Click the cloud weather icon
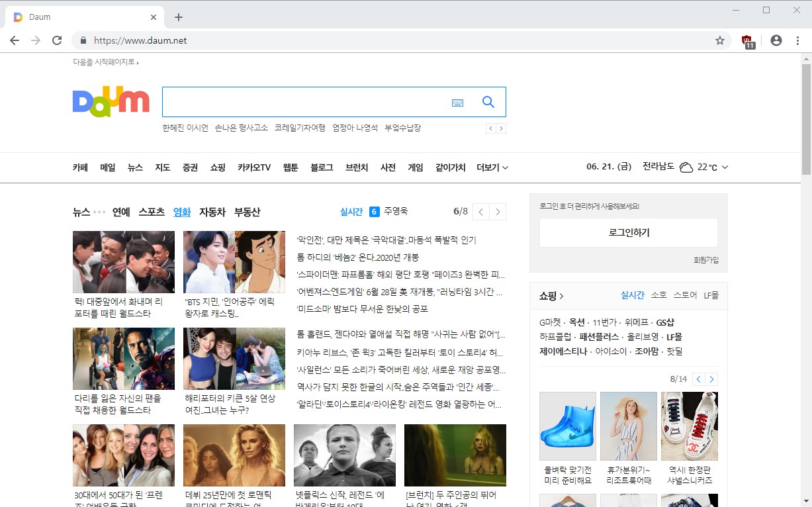 [x=686, y=167]
